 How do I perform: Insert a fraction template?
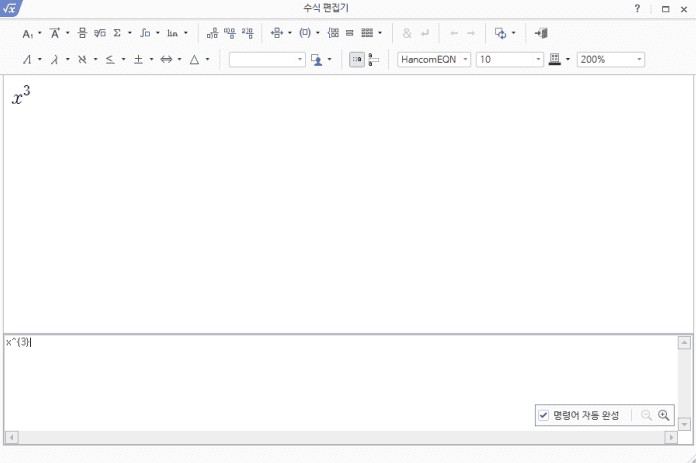82,33
